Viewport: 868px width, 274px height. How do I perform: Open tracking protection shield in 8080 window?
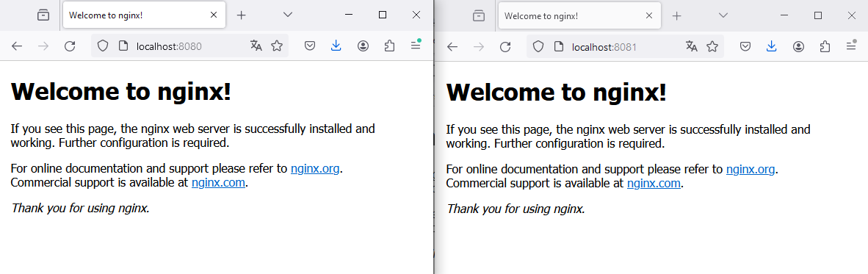[102, 46]
